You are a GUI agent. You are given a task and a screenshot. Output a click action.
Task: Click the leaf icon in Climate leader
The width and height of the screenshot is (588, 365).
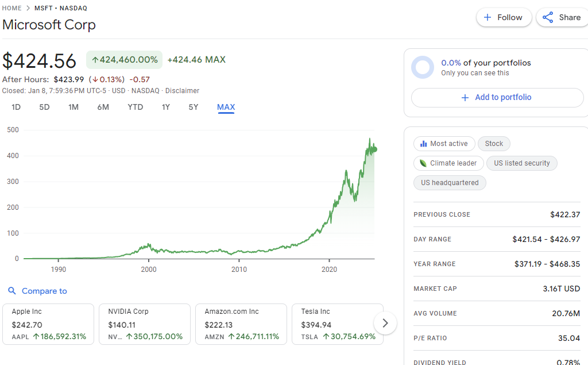[423, 163]
